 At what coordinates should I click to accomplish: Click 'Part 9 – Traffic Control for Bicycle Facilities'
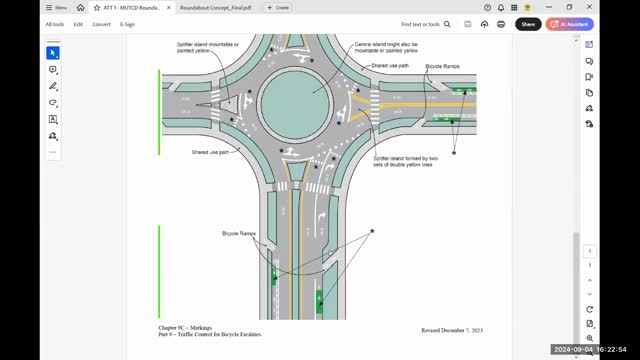209,334
